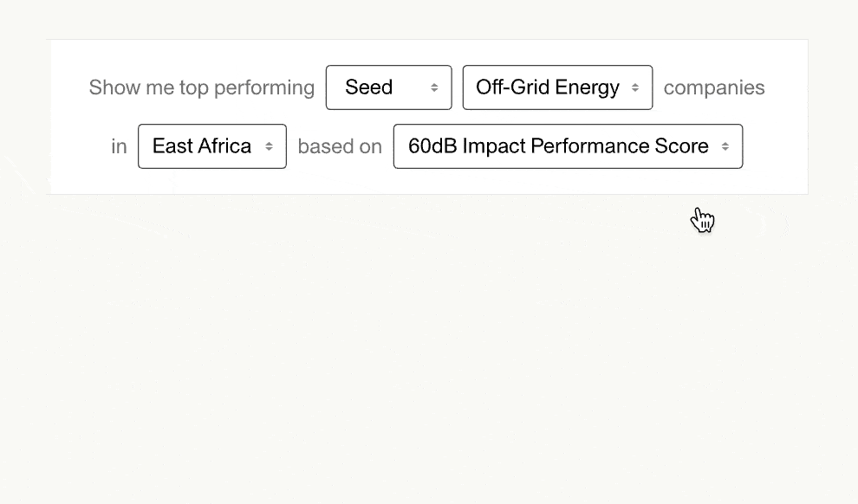Open the Off-Grid Energy sector dropdown

557,87
